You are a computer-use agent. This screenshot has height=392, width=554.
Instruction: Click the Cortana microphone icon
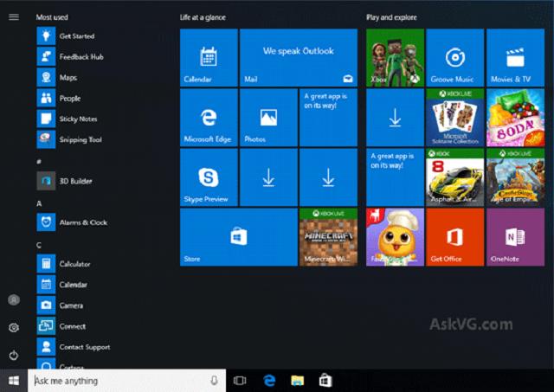coord(214,381)
